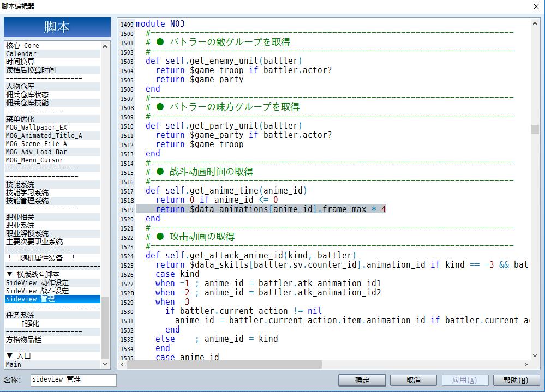Click the code editor scroll-right arrow
Image resolution: width=545 pixels, height=392 pixels.
click(525, 364)
